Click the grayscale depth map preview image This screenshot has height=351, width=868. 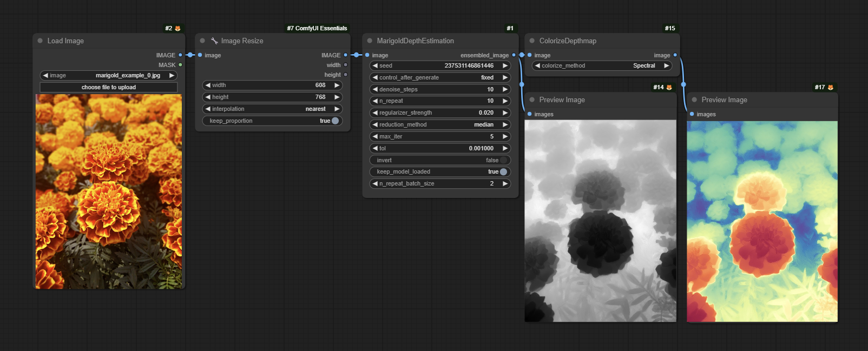point(600,221)
